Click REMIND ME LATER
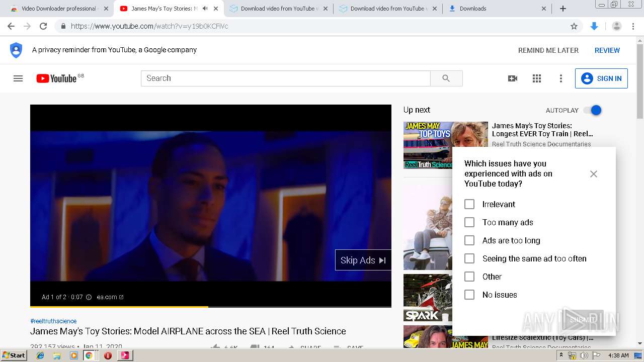Image resolution: width=644 pixels, height=362 pixels. [548, 50]
